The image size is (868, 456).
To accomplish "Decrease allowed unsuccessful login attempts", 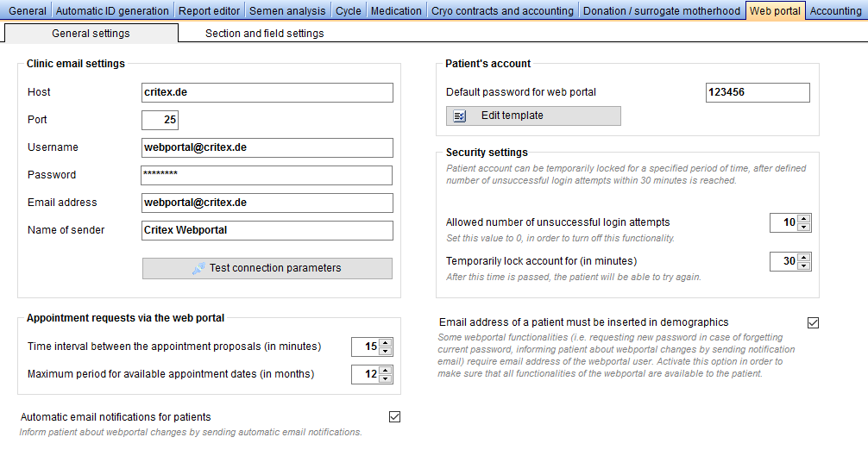I will (804, 228).
